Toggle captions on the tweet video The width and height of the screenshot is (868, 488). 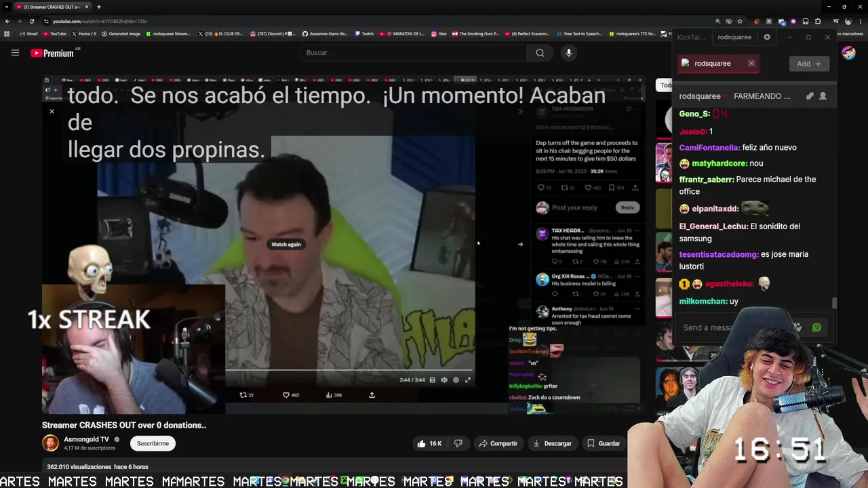tap(433, 380)
